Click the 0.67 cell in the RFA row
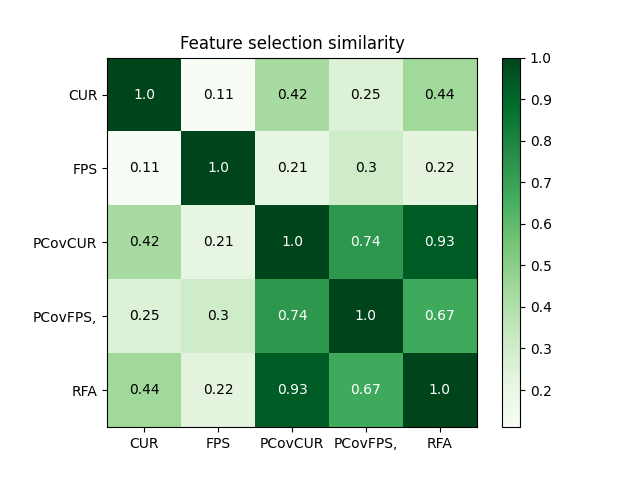 coord(366,390)
